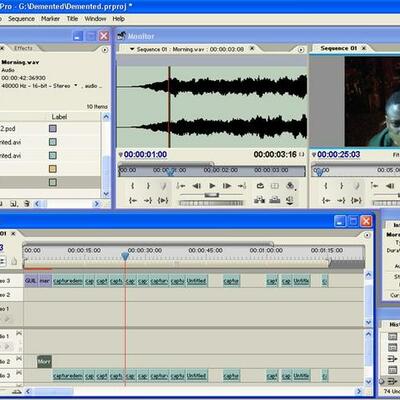Toggle Safe Margins in source monitor
The height and width of the screenshot is (400, 400).
coord(275,186)
